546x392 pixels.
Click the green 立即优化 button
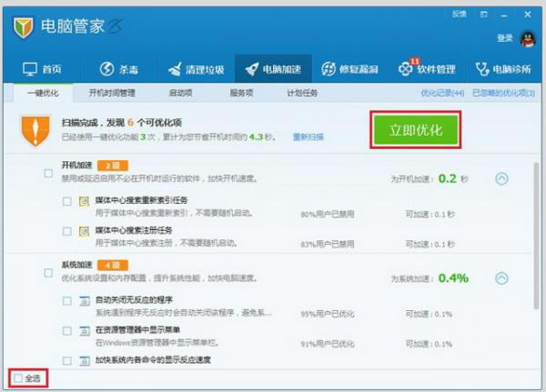[x=415, y=130]
